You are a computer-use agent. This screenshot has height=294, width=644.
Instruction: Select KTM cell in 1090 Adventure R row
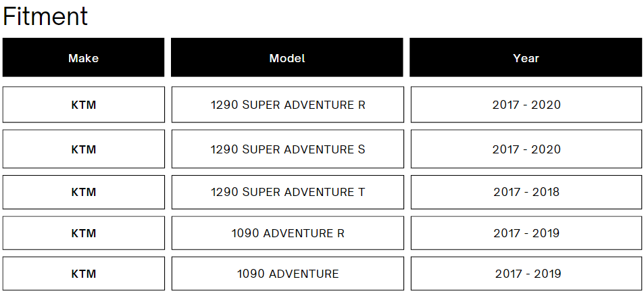[x=83, y=233]
